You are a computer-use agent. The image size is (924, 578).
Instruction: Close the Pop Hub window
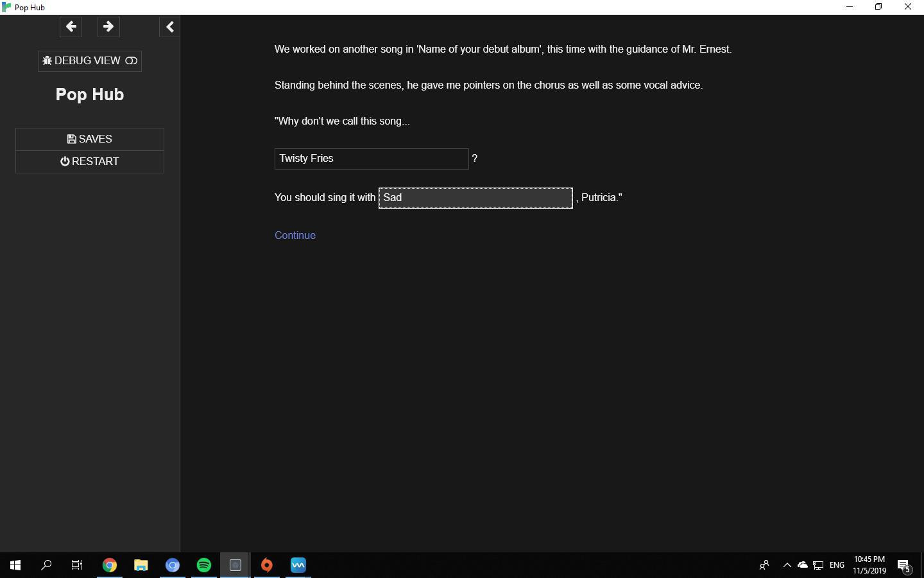908,7
